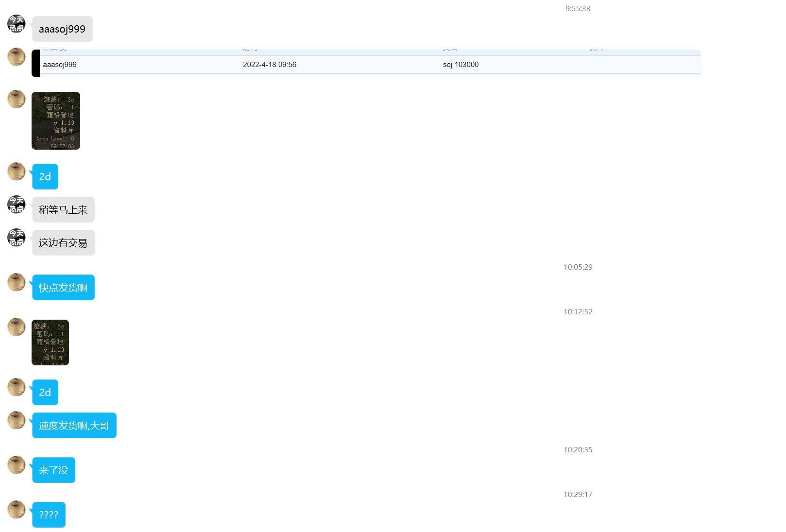Select the 快点发货啊 message bubble

tap(63, 288)
